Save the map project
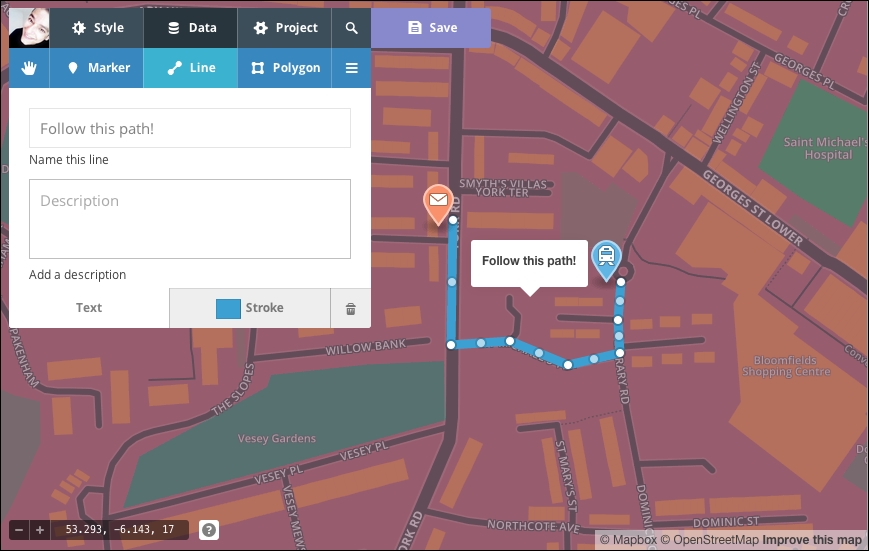The height and width of the screenshot is (551, 869). tap(431, 28)
